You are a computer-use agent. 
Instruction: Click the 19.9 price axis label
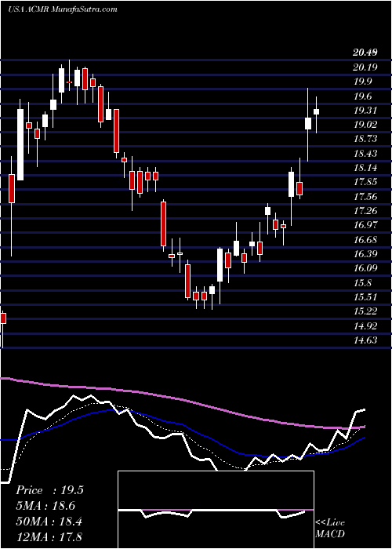[362, 82]
